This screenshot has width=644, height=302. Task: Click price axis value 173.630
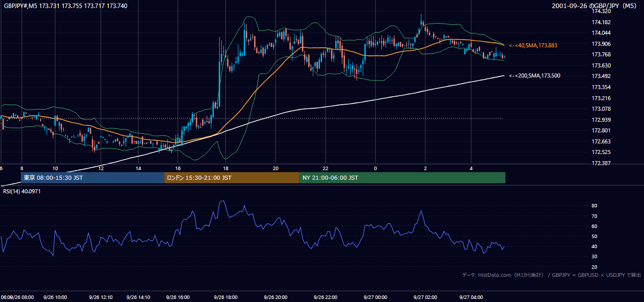pos(601,65)
